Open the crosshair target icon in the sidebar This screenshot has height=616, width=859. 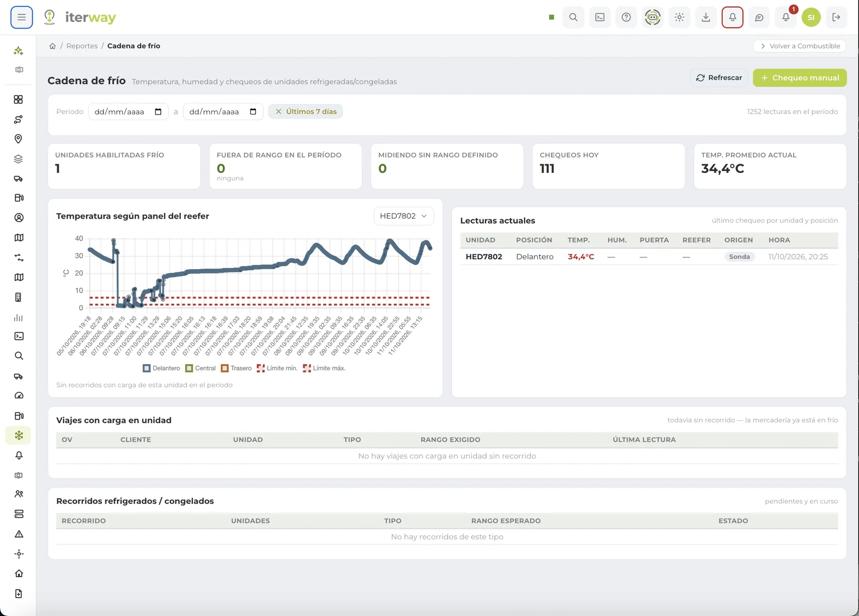[19, 554]
